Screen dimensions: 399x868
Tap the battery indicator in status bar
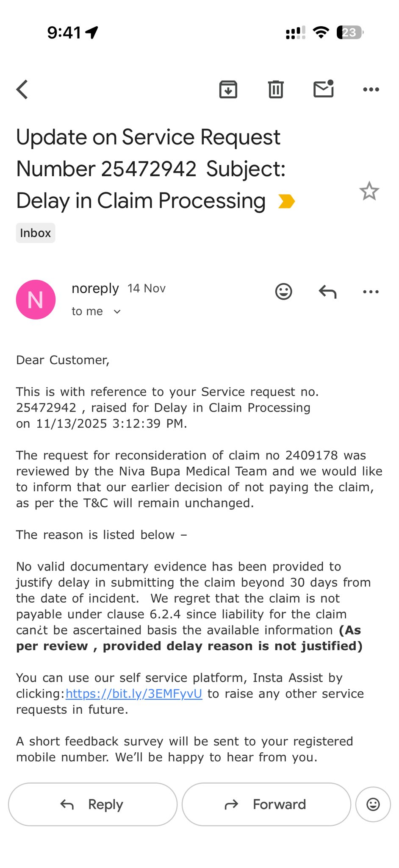349,33
